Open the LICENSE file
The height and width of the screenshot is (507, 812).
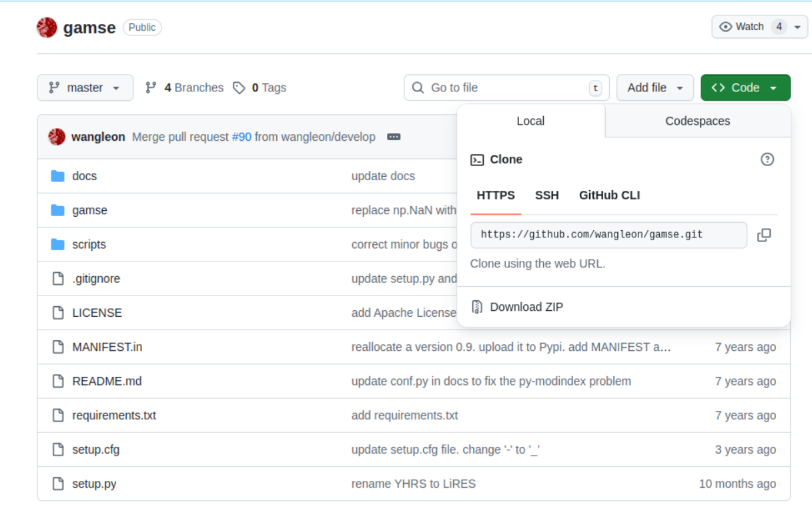point(97,313)
